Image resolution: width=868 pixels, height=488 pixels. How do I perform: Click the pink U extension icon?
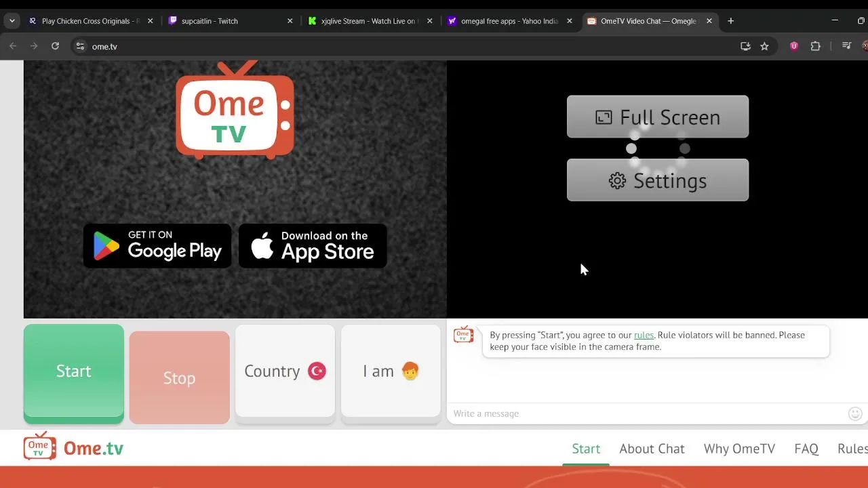[794, 46]
